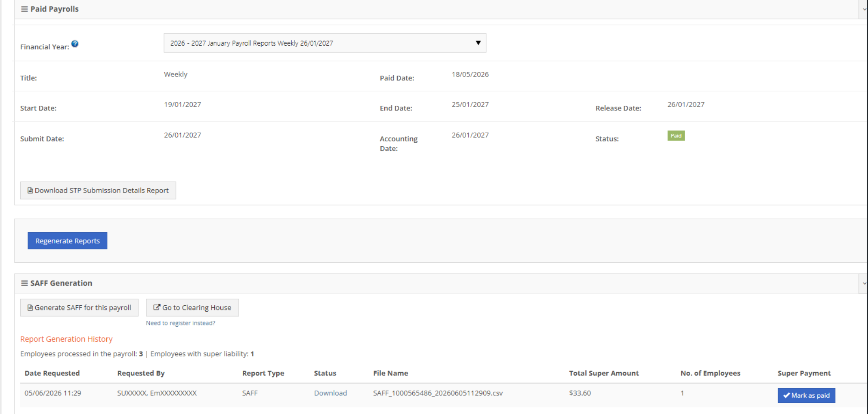Click the Start Date value 19/01/2027
Viewport: 868px width, 414px height.
[x=182, y=104]
